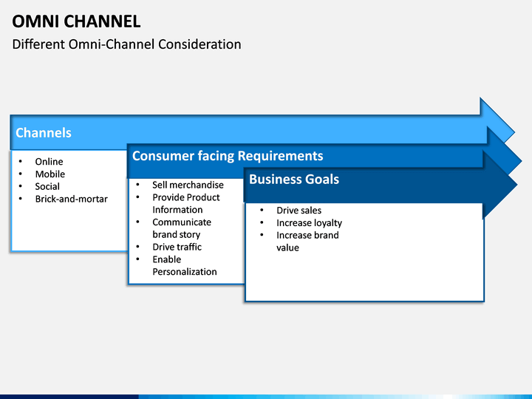Viewport: 532px width, 399px height.
Task: Select the Drive traffic bullet
Action: pos(177,247)
